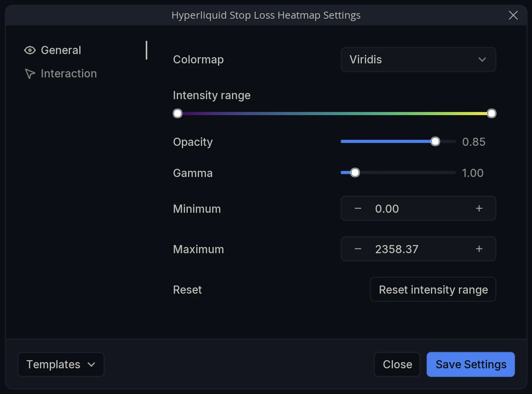532x394 pixels.
Task: Click the Colormap label
Action: (x=198, y=60)
